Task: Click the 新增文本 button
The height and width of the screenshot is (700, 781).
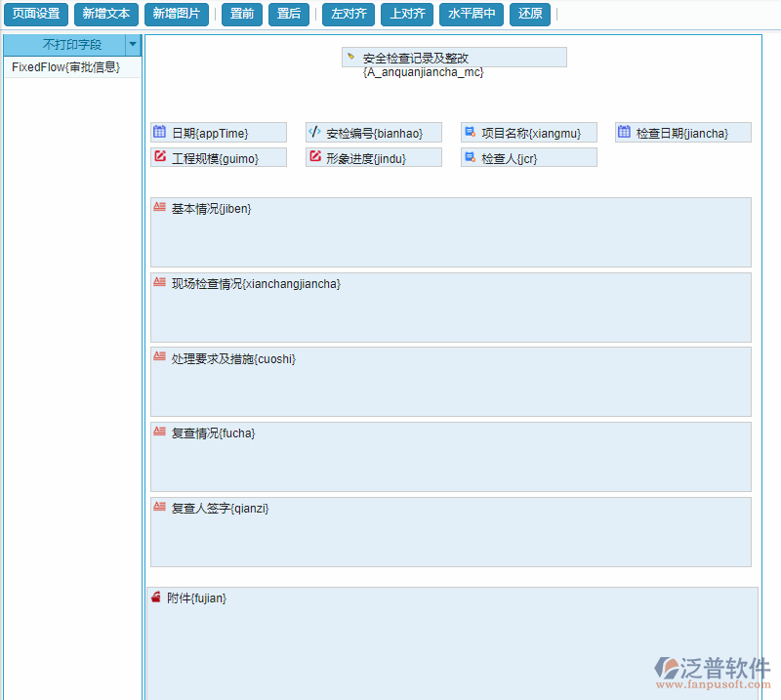Action: [105, 15]
